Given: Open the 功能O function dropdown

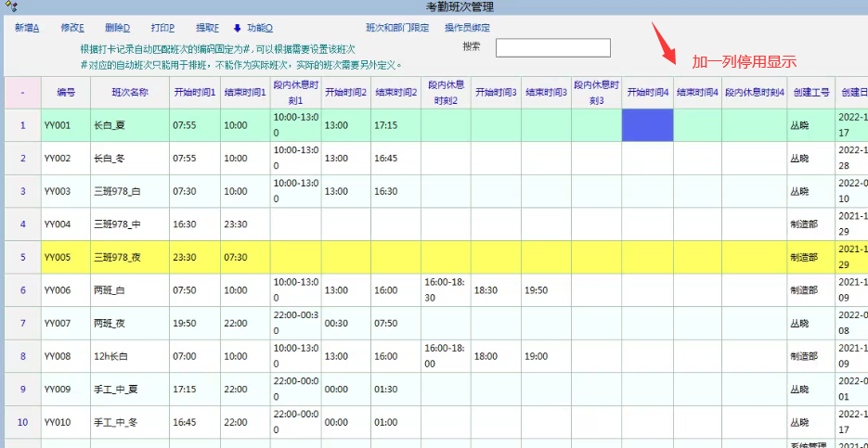Looking at the screenshot, I should [260, 28].
